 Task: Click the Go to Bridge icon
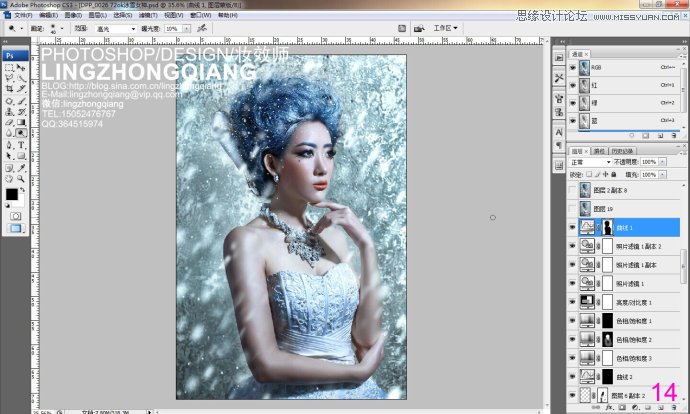point(419,28)
